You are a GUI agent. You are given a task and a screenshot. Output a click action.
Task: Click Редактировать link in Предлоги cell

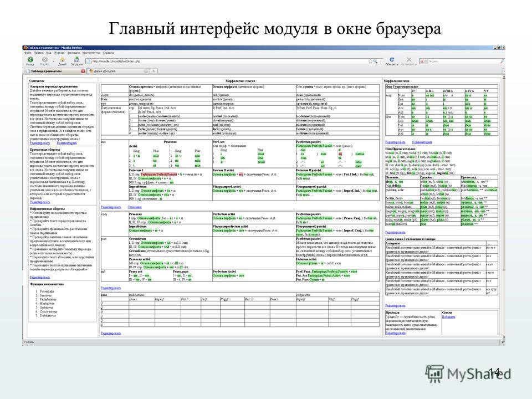[395, 333]
